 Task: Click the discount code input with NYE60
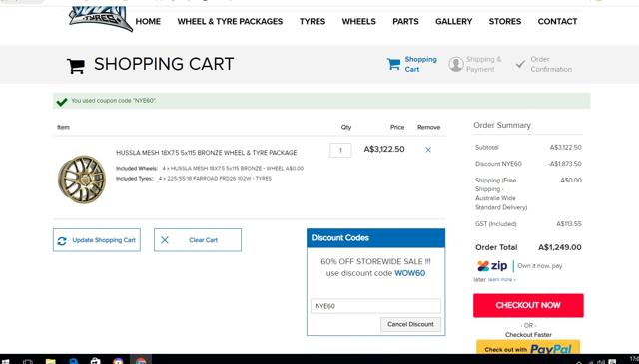[375, 306]
